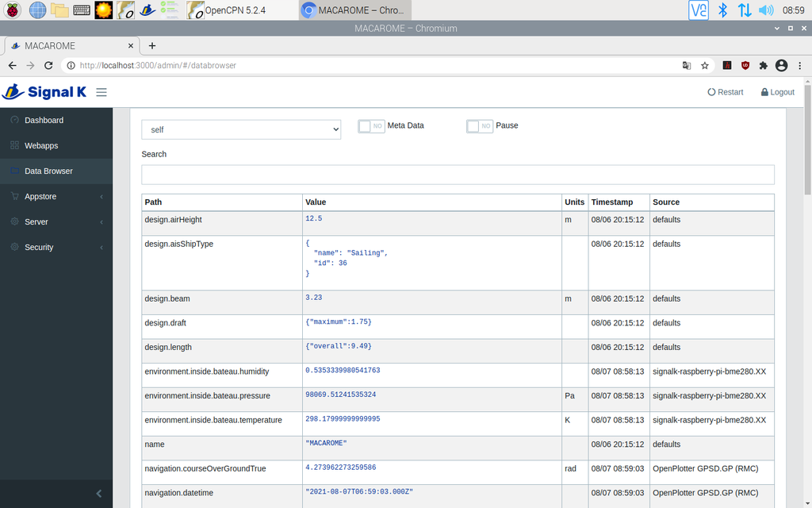Image resolution: width=812 pixels, height=508 pixels.
Task: Open the red extension icon beside the star
Action: click(x=727, y=65)
